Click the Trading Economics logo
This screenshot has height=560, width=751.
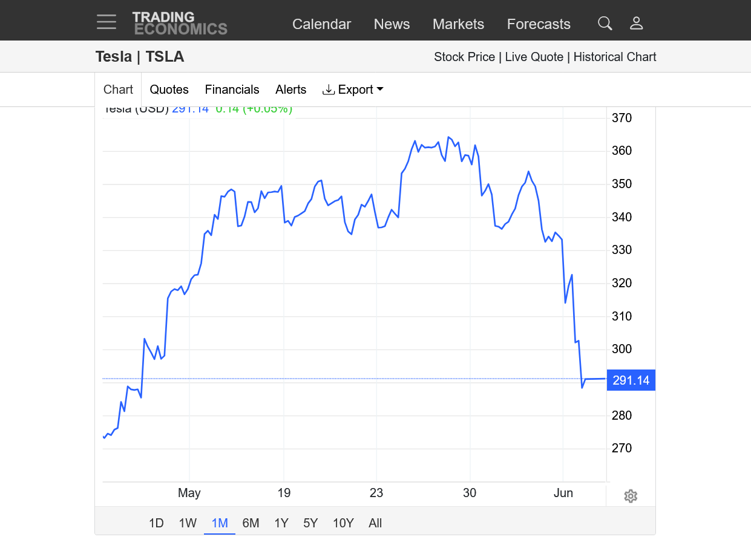click(180, 23)
